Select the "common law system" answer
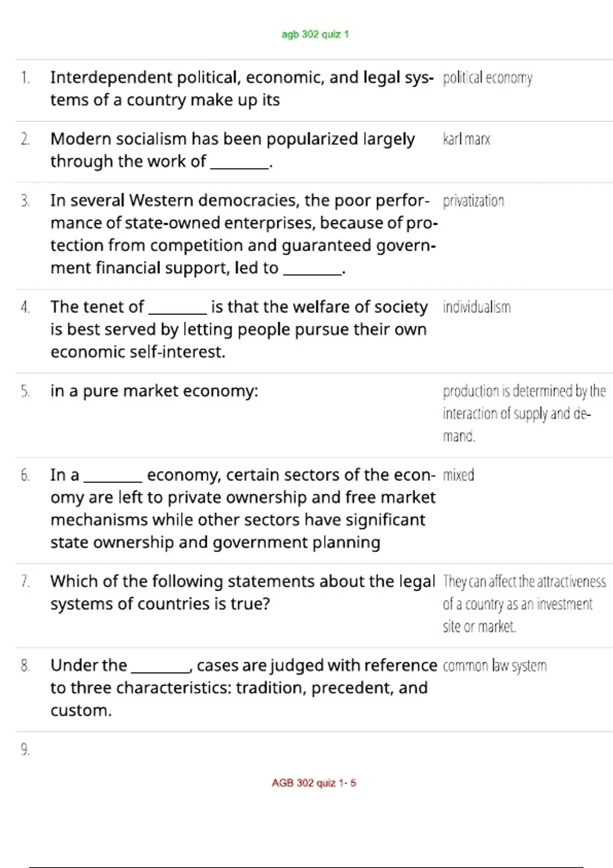 tap(494, 666)
